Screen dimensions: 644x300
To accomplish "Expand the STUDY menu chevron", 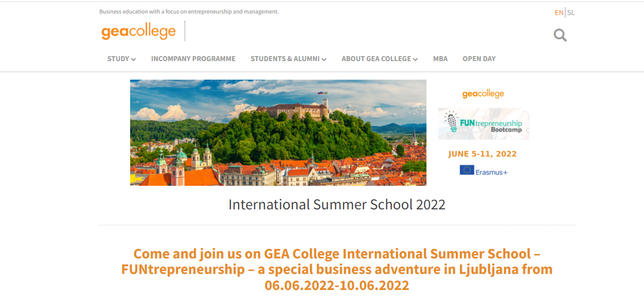I will 134,59.
